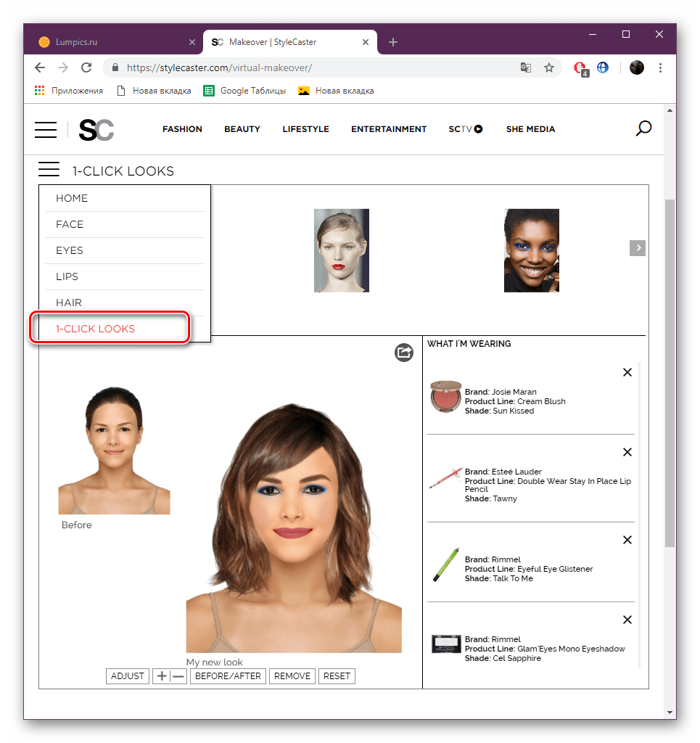This screenshot has height=743, width=700.
Task: Remove the Rimmel Eyeful Eye Glistener item
Action: (627, 540)
